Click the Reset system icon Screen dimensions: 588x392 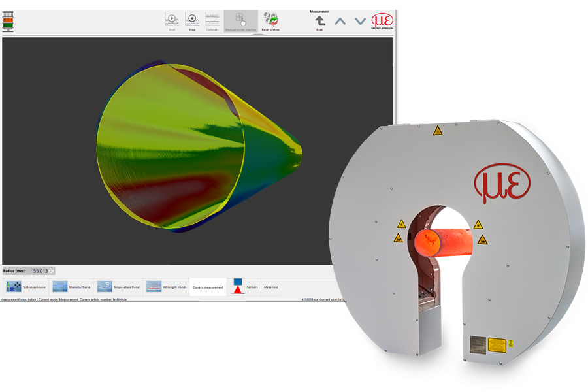(x=270, y=20)
